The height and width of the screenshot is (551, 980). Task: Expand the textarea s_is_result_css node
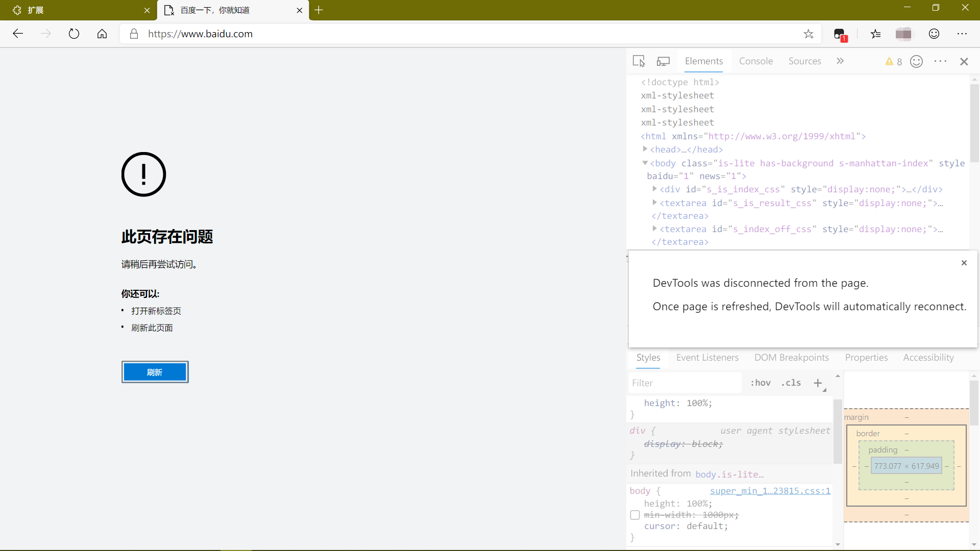coord(655,203)
